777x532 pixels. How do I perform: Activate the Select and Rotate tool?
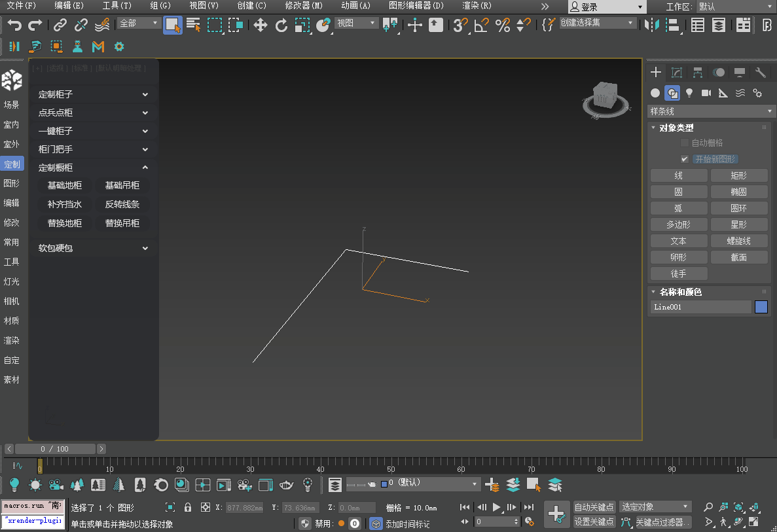281,25
